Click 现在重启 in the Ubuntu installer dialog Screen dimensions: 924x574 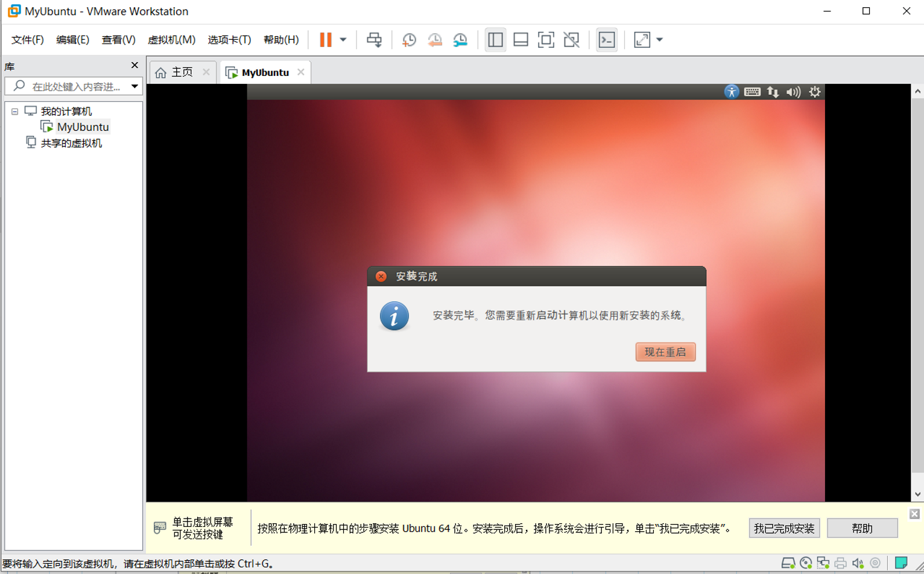click(x=665, y=352)
